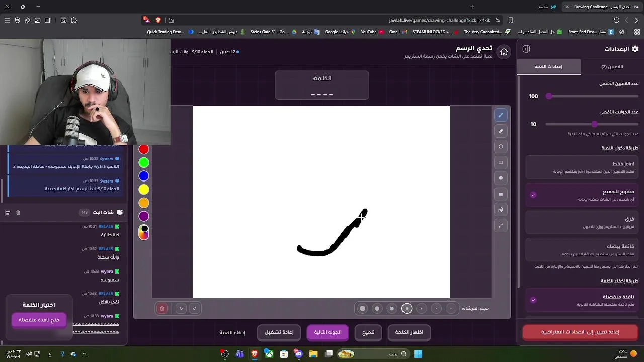Click the Brave shields icon in address bar

tap(158, 20)
